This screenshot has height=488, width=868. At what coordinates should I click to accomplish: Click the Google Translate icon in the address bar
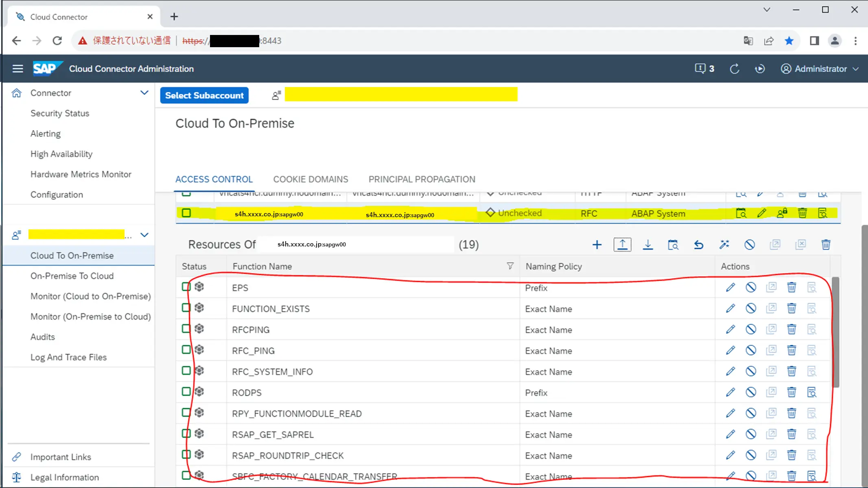coord(748,41)
